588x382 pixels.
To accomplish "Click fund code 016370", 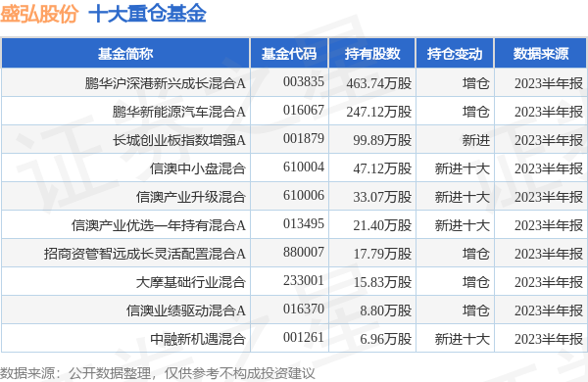I will point(304,310).
